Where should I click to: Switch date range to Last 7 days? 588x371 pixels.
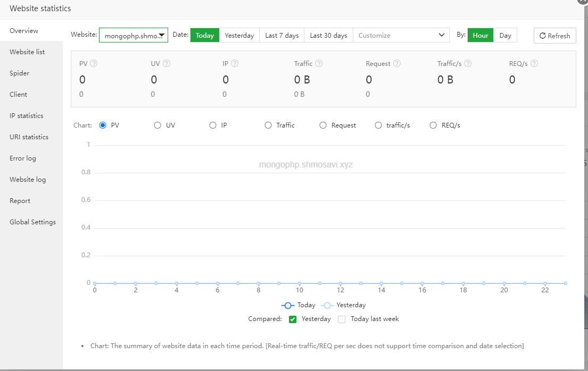282,36
